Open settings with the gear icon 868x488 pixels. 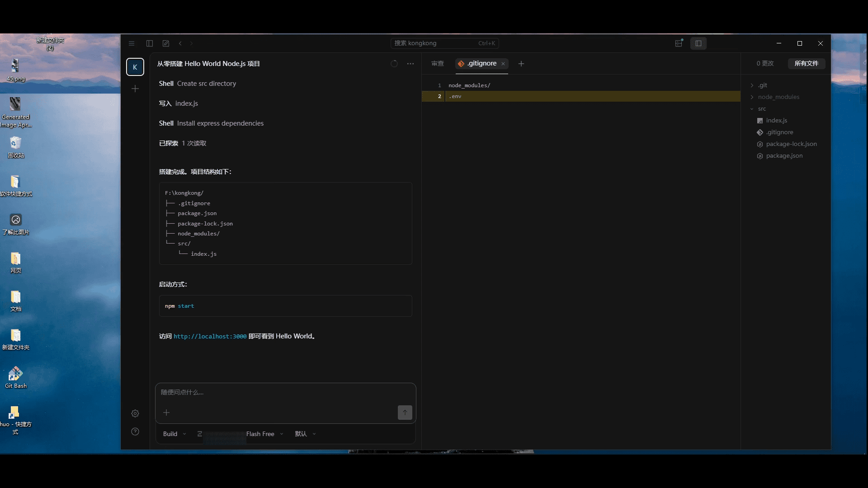(135, 413)
